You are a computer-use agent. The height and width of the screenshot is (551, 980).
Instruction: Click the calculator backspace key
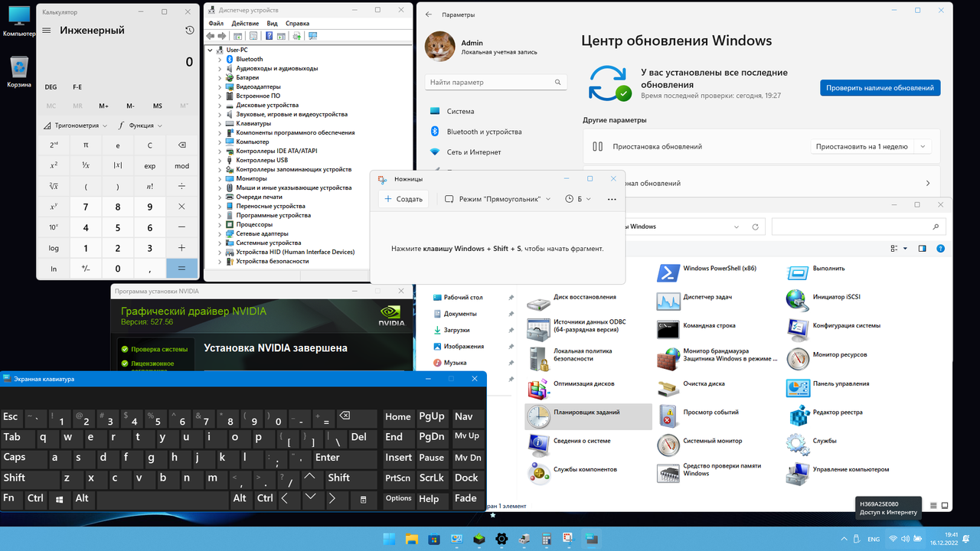click(x=181, y=145)
